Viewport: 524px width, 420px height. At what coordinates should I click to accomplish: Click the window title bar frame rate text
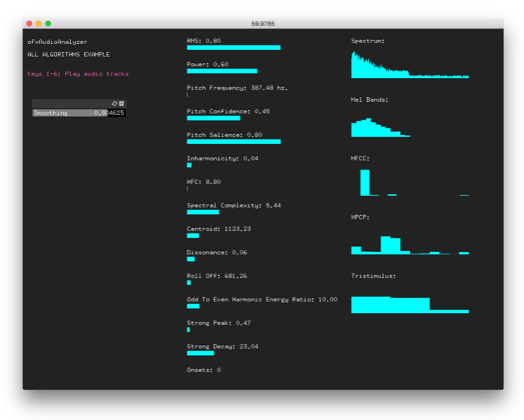click(x=262, y=24)
